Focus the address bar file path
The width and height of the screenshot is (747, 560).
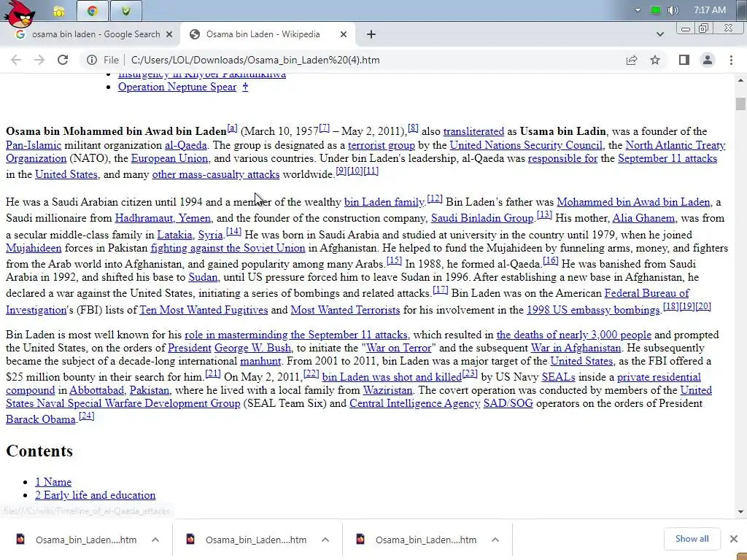click(255, 60)
